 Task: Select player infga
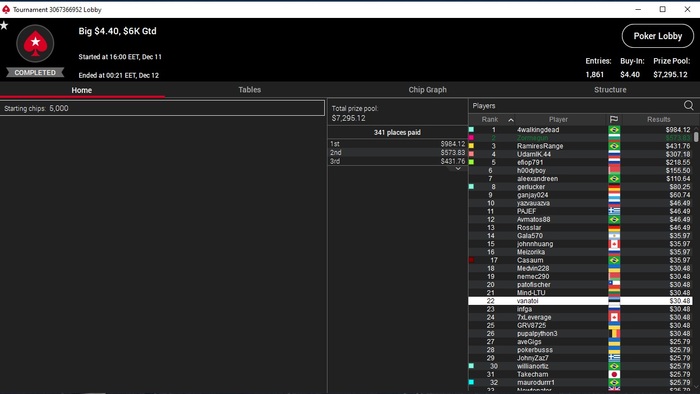(525, 309)
